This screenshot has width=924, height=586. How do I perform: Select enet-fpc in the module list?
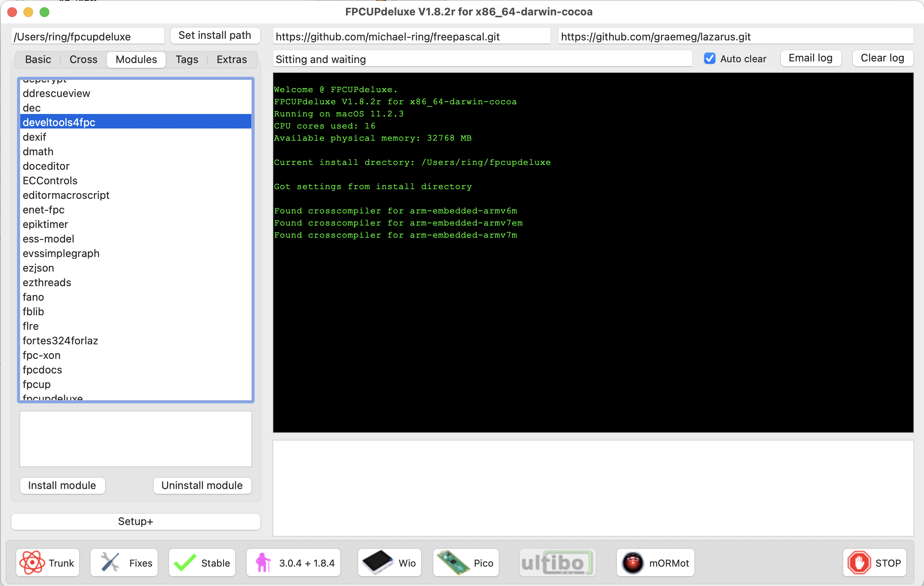(136, 210)
